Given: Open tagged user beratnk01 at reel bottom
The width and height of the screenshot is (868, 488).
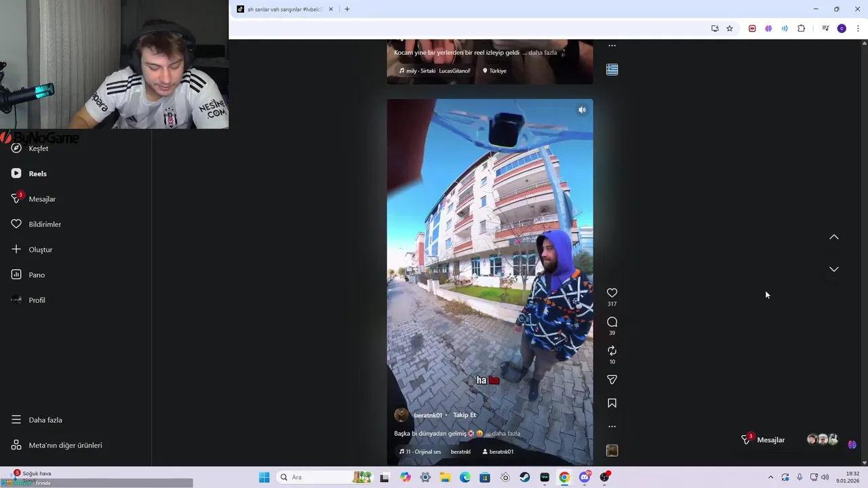Looking at the screenshot, I should point(498,452).
